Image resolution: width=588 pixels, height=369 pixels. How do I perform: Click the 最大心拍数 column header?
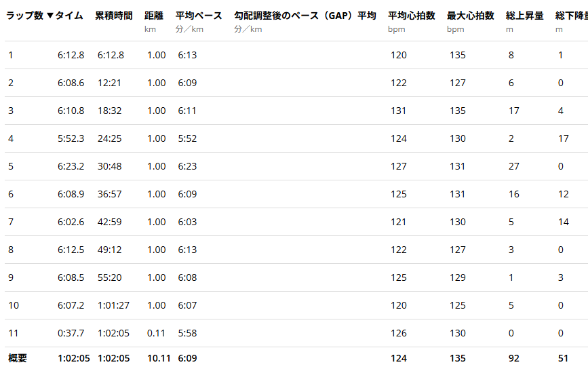point(471,16)
